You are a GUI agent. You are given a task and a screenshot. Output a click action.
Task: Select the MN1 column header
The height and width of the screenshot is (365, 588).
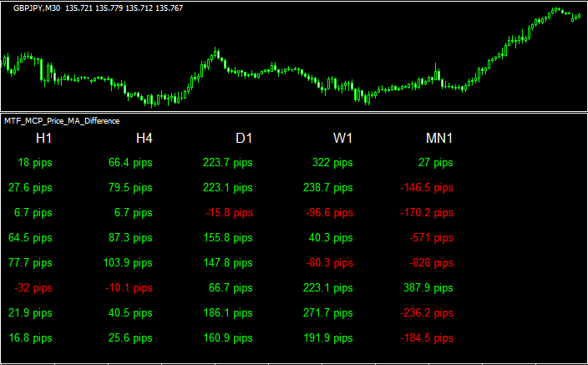(439, 138)
